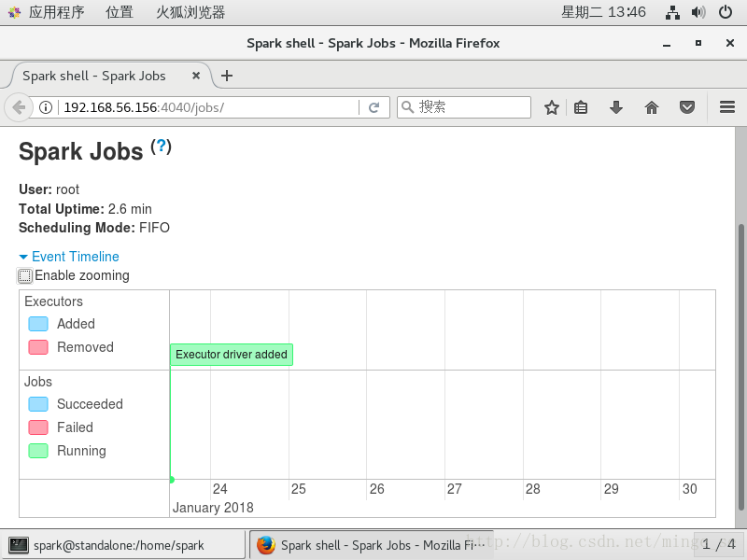Show site information icon in address bar
This screenshot has height=560, width=747.
pyautogui.click(x=46, y=107)
